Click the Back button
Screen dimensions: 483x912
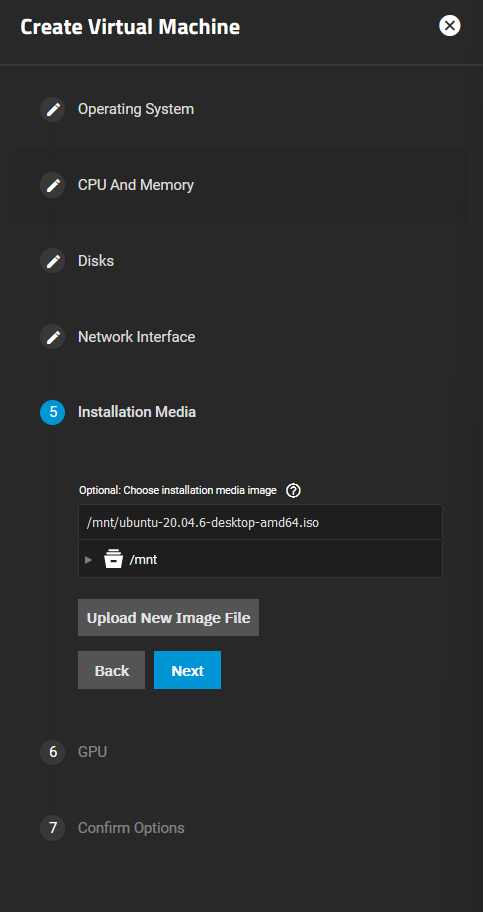point(111,670)
